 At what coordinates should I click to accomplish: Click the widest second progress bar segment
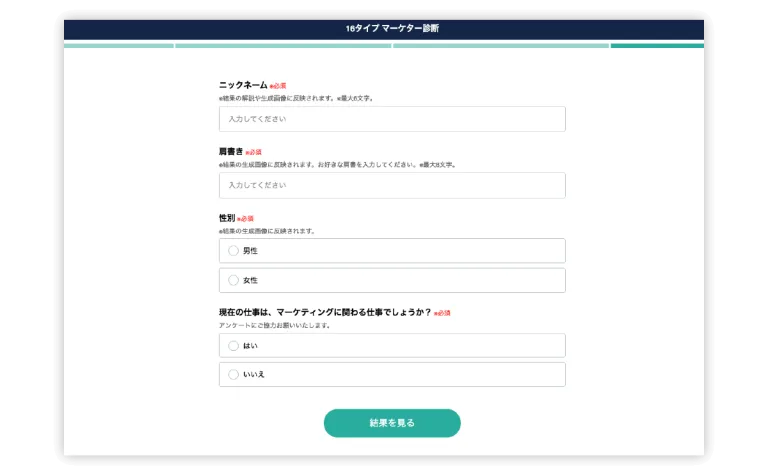tap(283, 46)
